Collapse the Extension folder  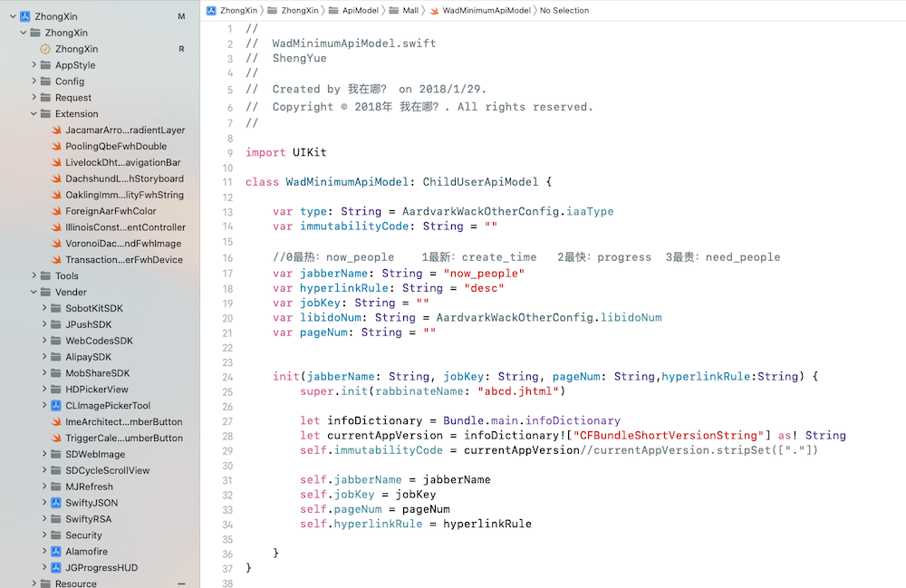click(34, 114)
